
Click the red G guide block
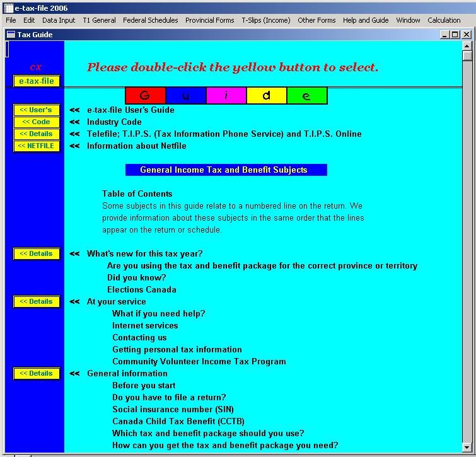tap(145, 96)
